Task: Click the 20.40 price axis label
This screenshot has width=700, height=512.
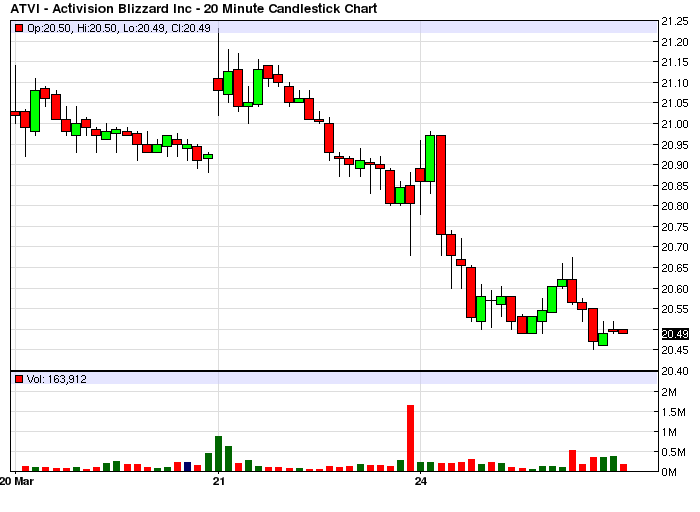Action: (x=675, y=371)
